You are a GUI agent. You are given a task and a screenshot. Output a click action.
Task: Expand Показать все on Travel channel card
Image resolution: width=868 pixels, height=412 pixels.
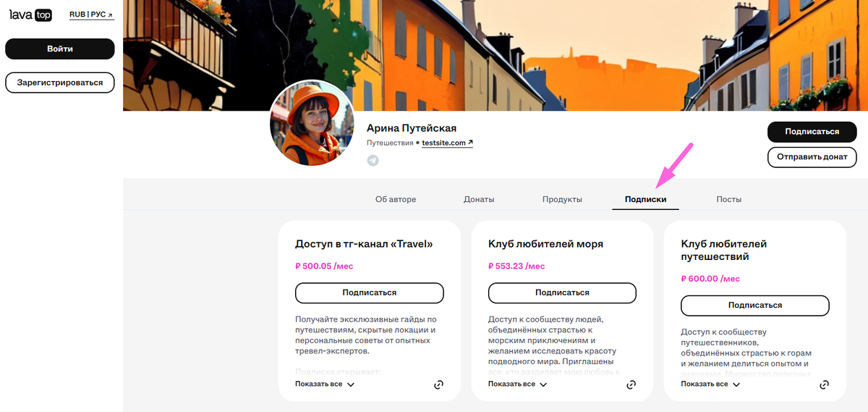click(x=325, y=384)
